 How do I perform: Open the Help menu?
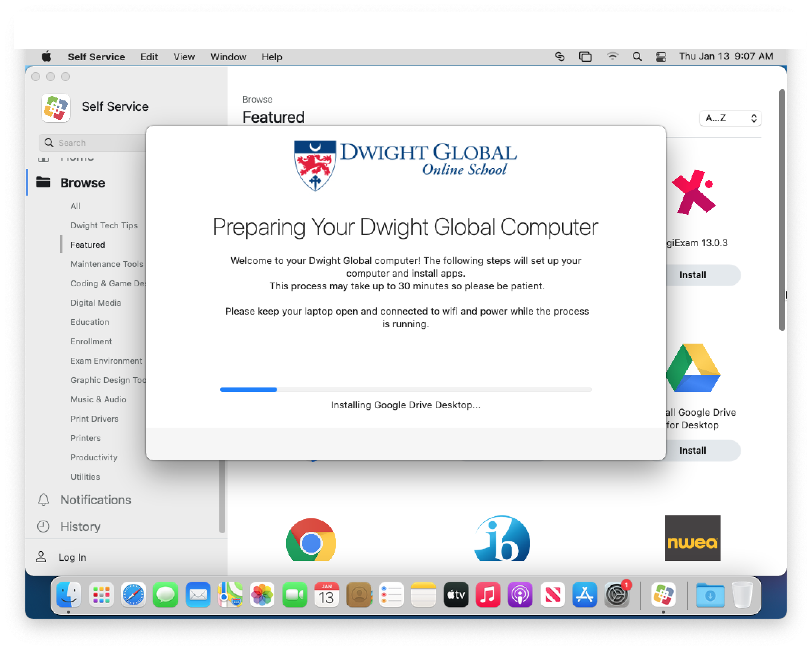271,57
